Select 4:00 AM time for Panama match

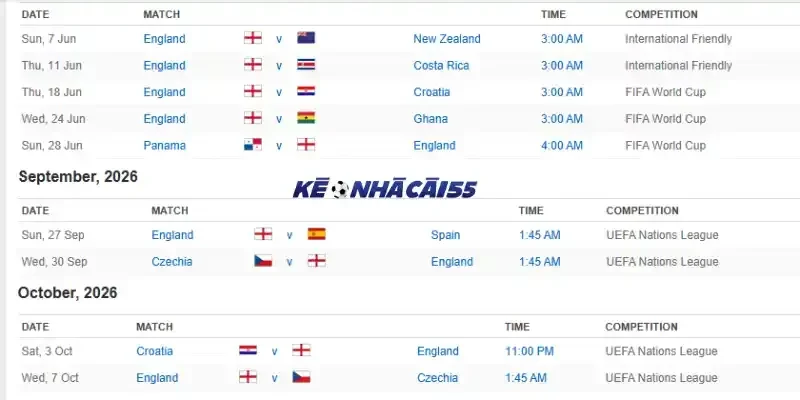tap(562, 145)
